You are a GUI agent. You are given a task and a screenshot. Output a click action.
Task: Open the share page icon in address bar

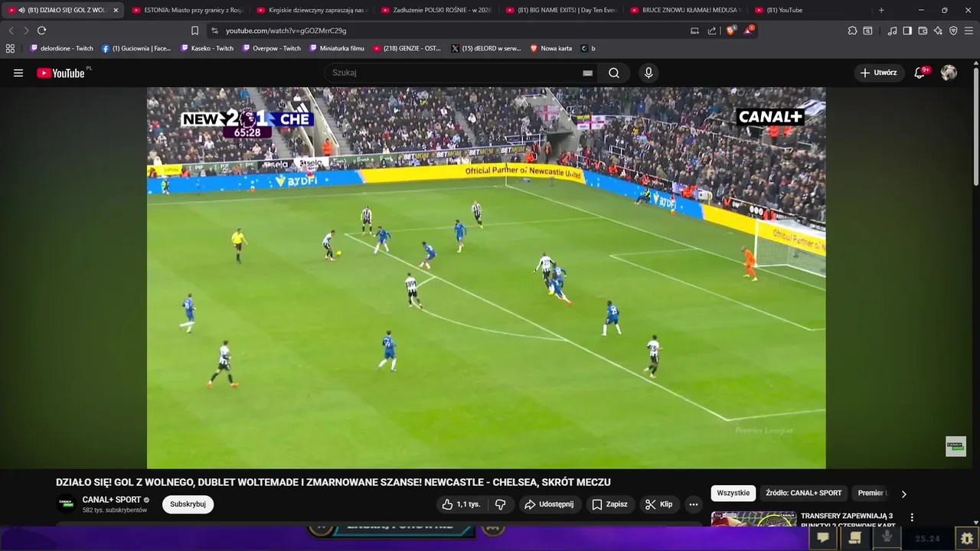pos(712,31)
